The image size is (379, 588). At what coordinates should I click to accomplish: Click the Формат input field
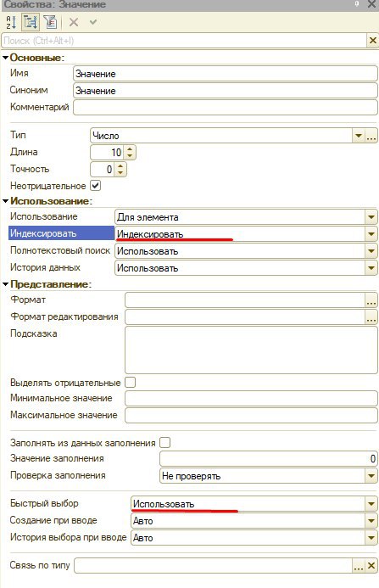pyautogui.click(x=245, y=300)
